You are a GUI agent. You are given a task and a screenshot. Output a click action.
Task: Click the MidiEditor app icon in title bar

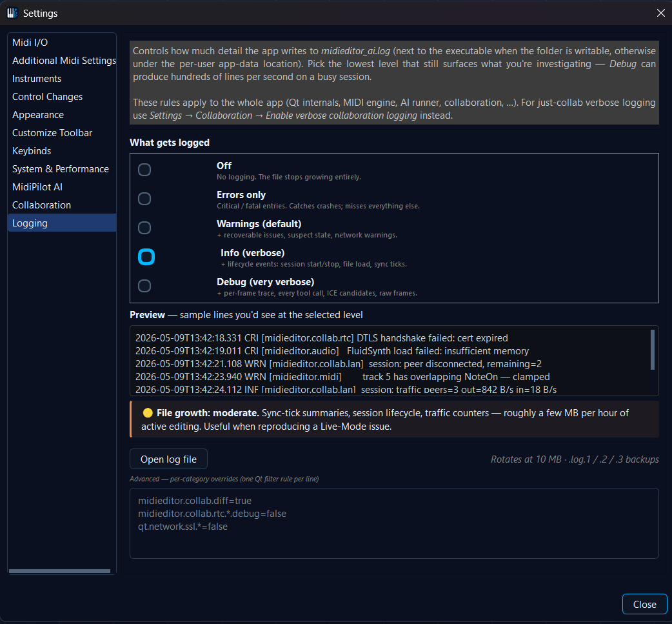click(12, 14)
